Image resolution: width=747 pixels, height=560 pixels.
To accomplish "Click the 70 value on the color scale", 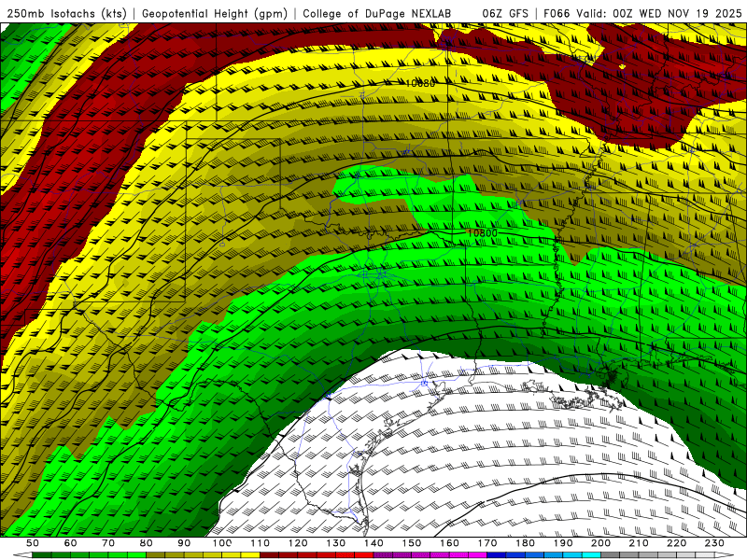I will coord(108,543).
